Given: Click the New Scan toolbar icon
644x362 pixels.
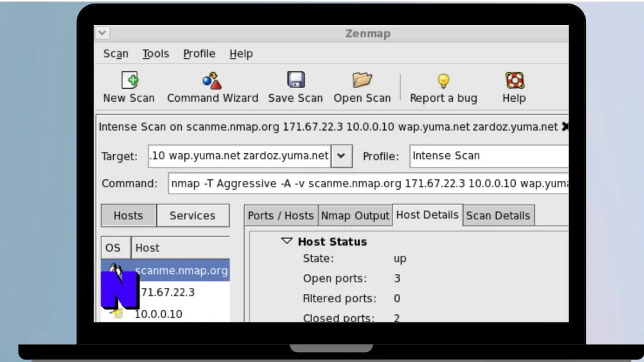Looking at the screenshot, I should [x=130, y=80].
